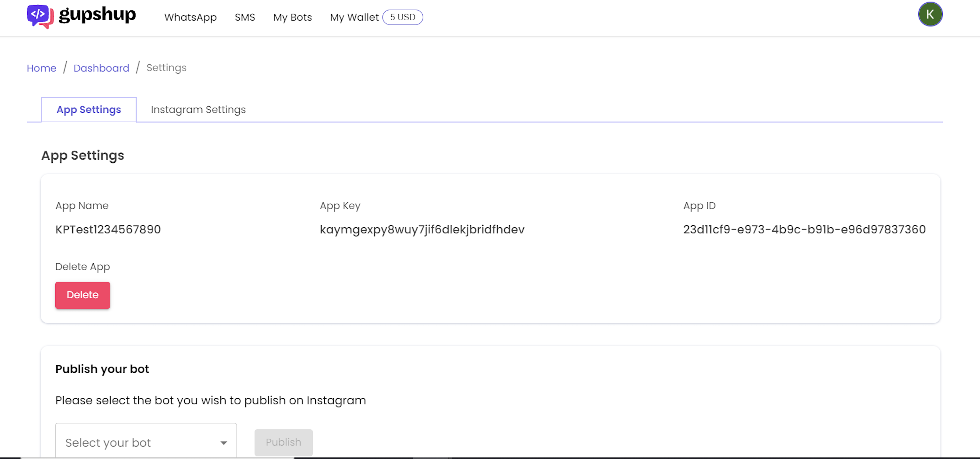The height and width of the screenshot is (459, 980).
Task: Open WhatsApp from the top navigation
Action: (x=190, y=18)
